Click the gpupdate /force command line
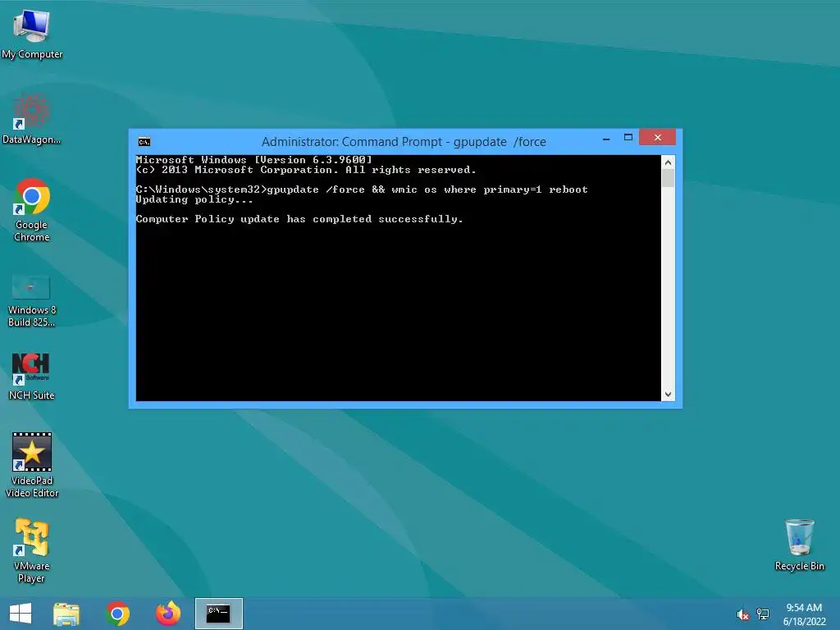The image size is (840, 630). click(x=362, y=189)
